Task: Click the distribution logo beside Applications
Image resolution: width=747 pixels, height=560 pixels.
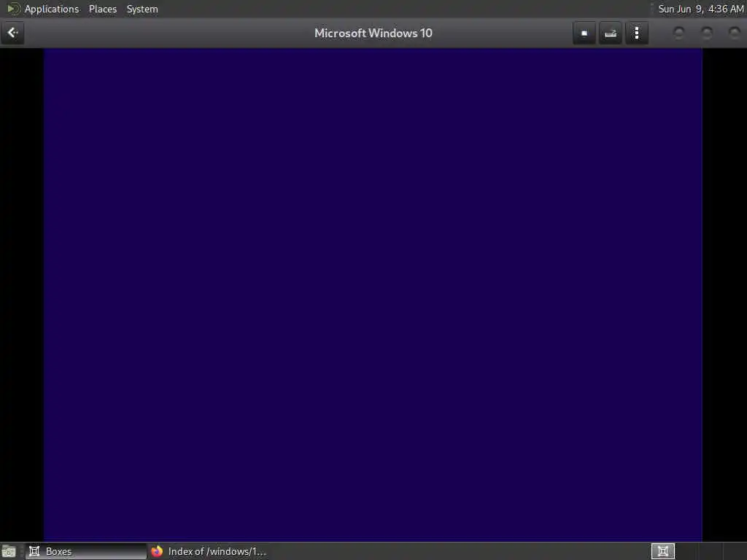Action: [x=13, y=9]
